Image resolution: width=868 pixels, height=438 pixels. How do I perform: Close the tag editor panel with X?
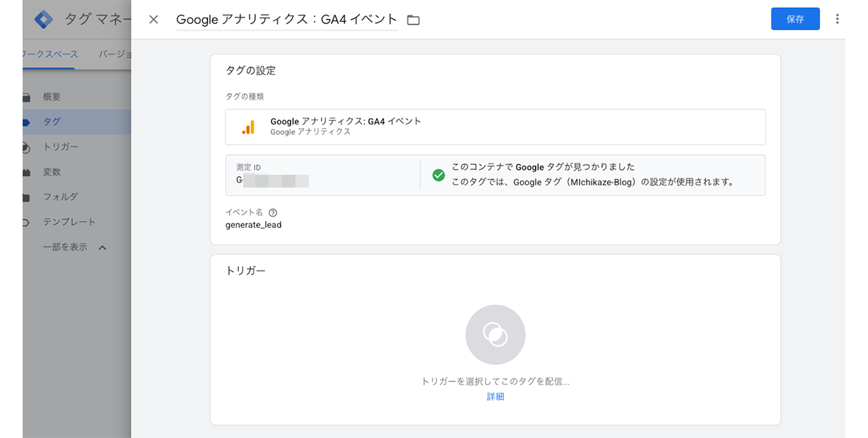pyautogui.click(x=153, y=20)
